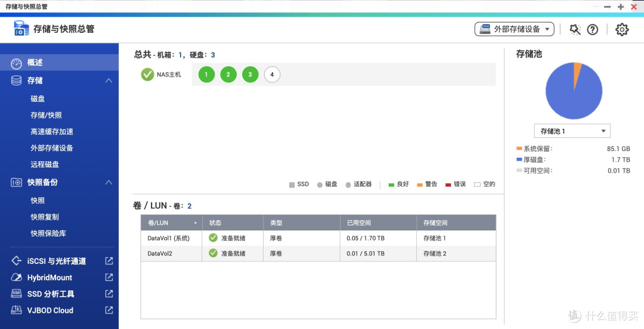Select disk slot 1 green circle
The width and height of the screenshot is (644, 329).
[206, 75]
